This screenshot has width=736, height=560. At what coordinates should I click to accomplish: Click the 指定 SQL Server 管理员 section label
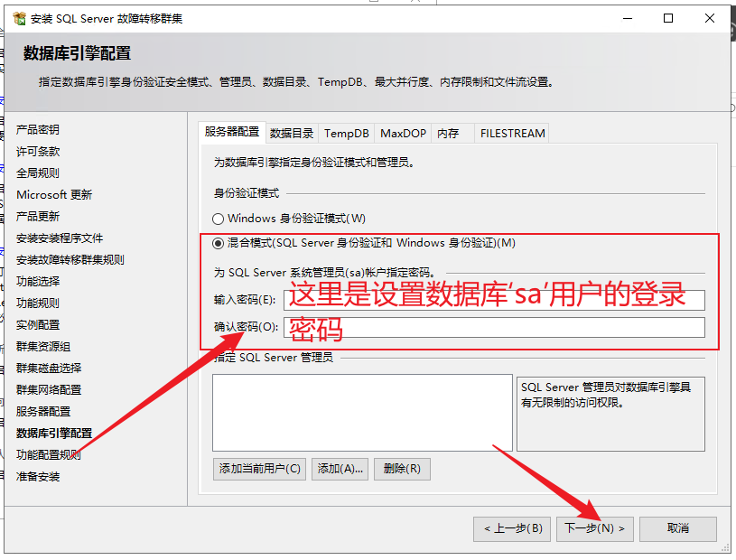click(x=274, y=358)
